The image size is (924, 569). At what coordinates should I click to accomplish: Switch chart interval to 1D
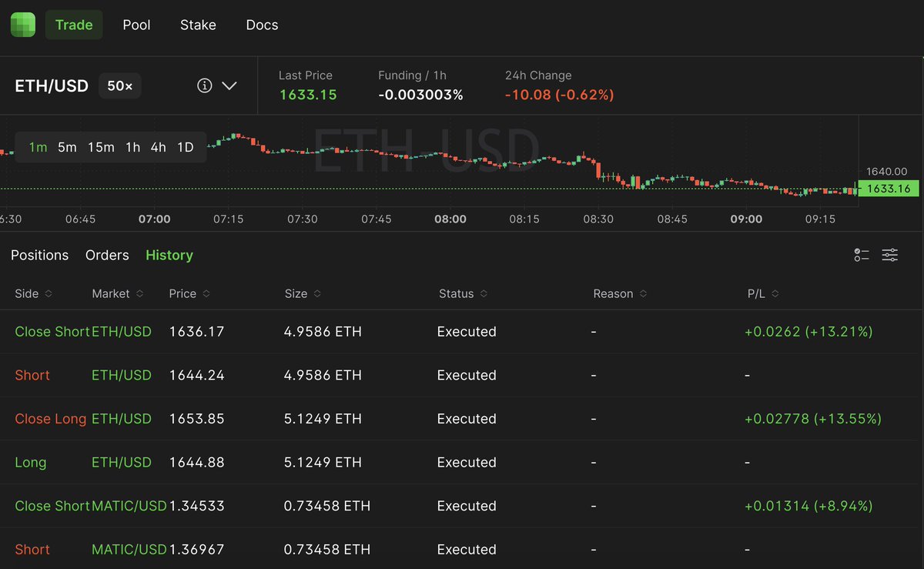coord(185,147)
